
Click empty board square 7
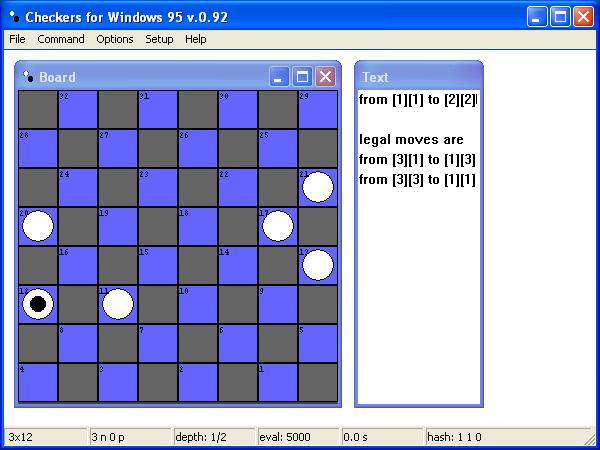[158, 344]
